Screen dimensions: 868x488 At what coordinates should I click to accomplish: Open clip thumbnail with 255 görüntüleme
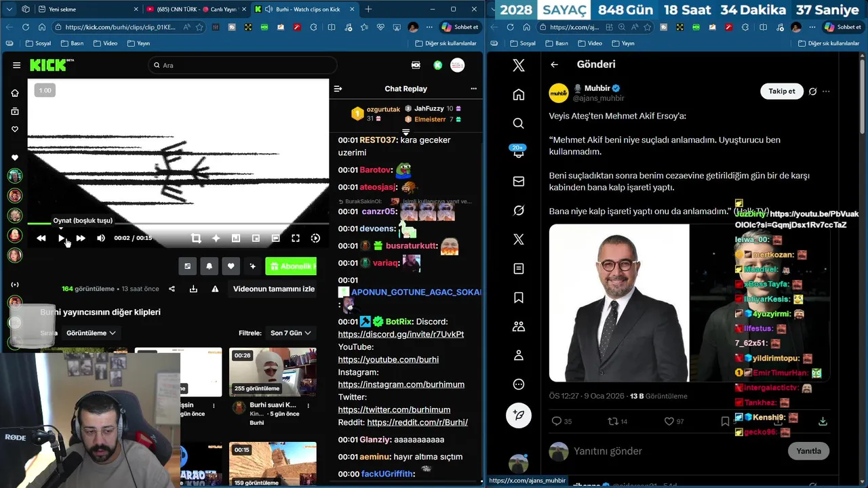point(273,372)
